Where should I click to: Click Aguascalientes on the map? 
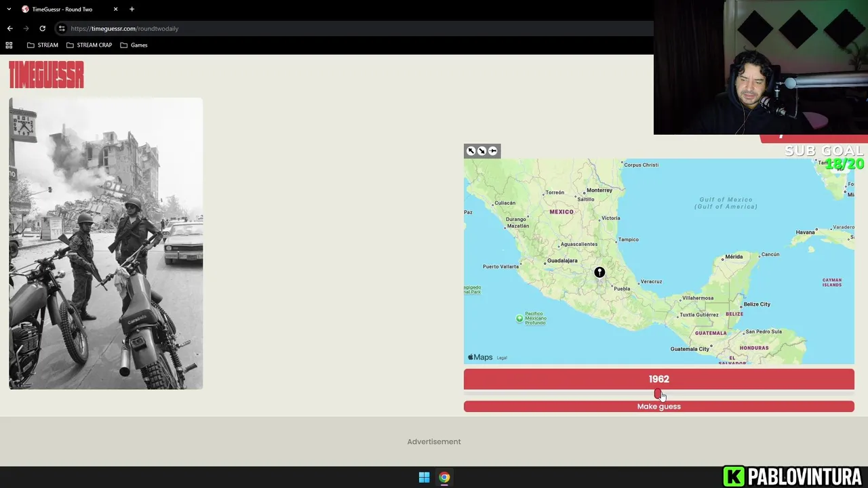pos(578,244)
